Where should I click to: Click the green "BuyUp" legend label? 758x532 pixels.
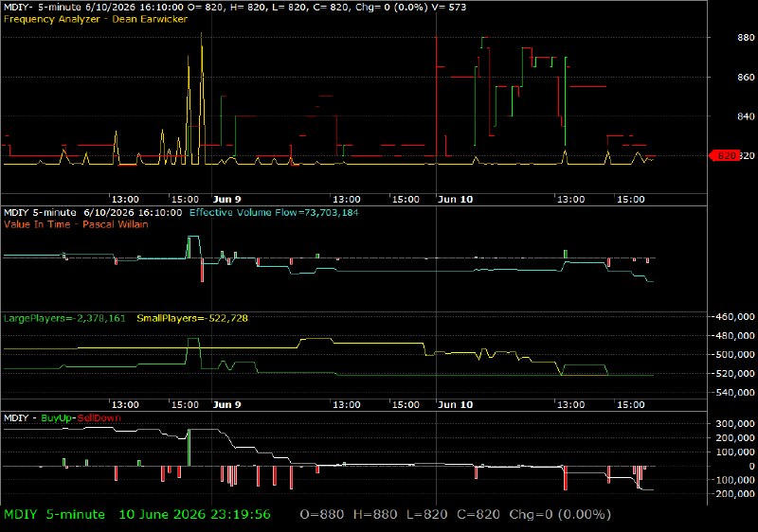pos(56,417)
